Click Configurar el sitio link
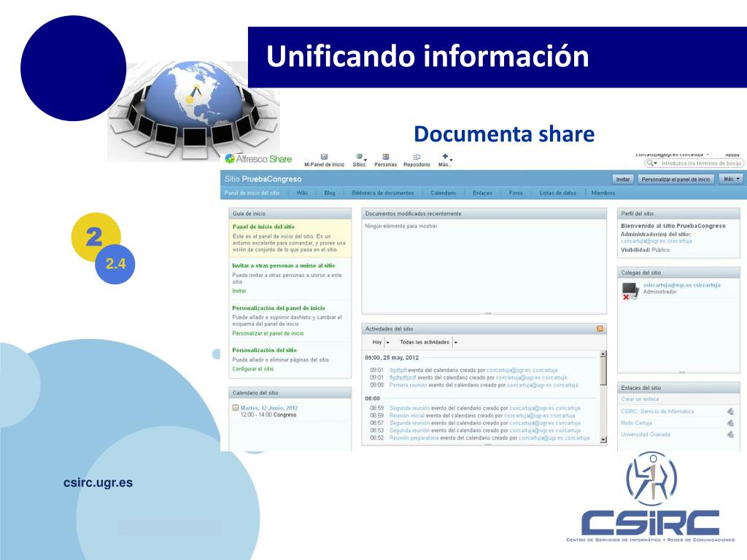This screenshot has width=747, height=560. pyautogui.click(x=253, y=369)
